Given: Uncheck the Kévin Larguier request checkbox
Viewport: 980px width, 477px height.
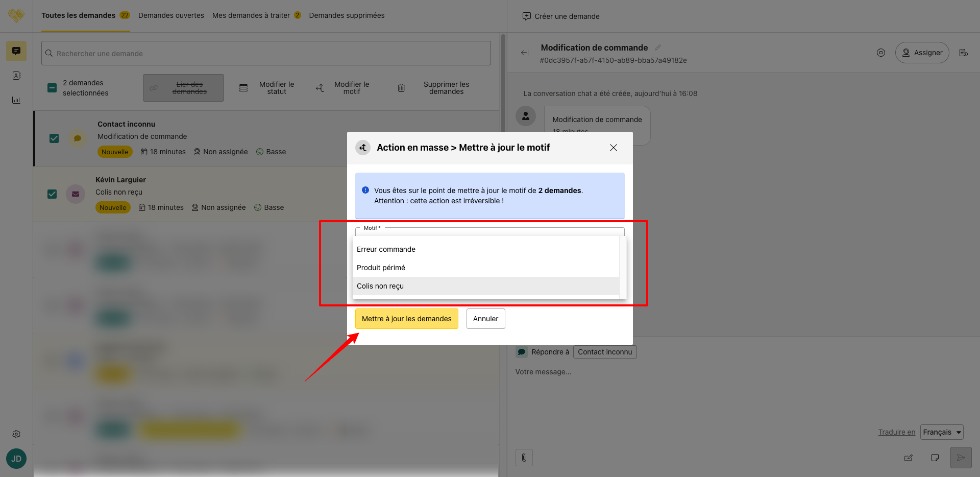Looking at the screenshot, I should [x=52, y=194].
